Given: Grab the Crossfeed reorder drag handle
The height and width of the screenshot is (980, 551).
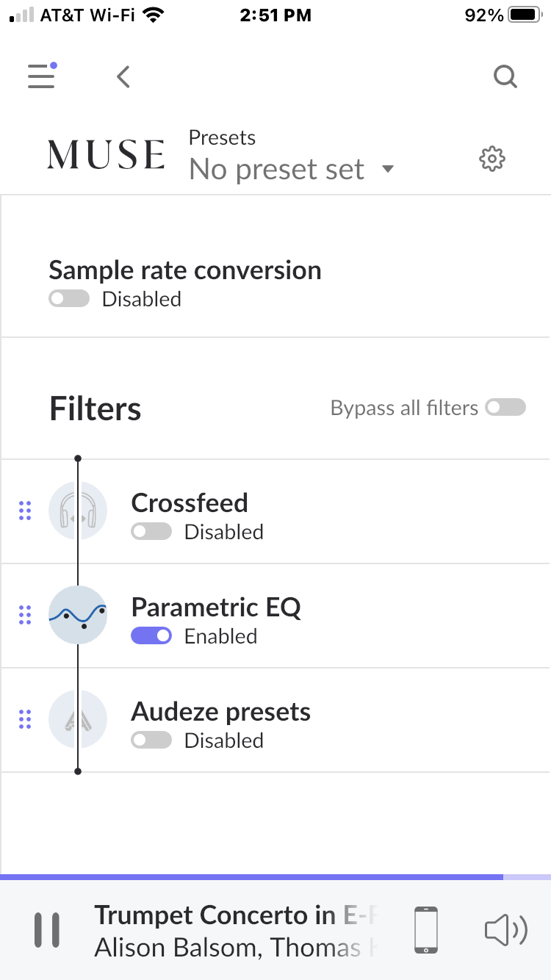Looking at the screenshot, I should click(x=25, y=511).
